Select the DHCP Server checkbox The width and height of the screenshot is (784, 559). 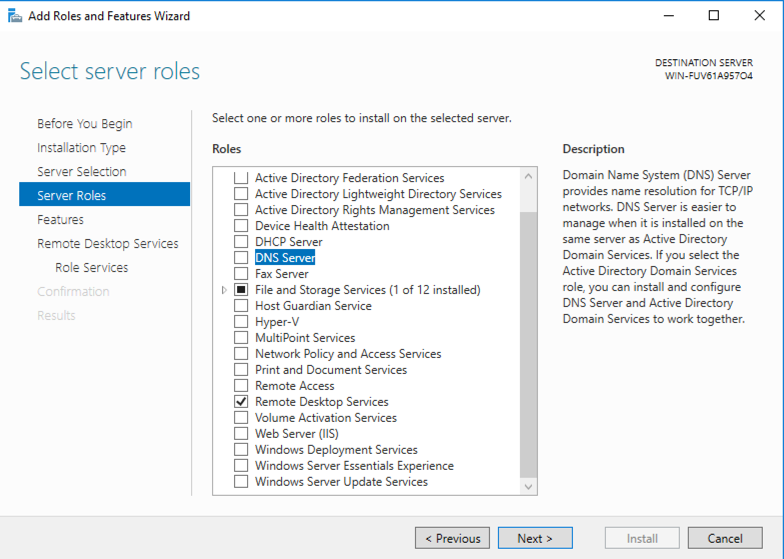click(241, 242)
